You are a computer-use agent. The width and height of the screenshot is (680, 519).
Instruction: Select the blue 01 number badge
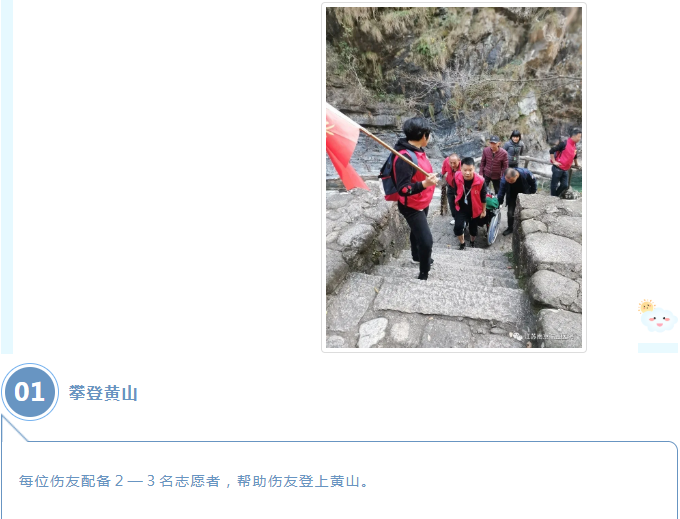tap(29, 392)
